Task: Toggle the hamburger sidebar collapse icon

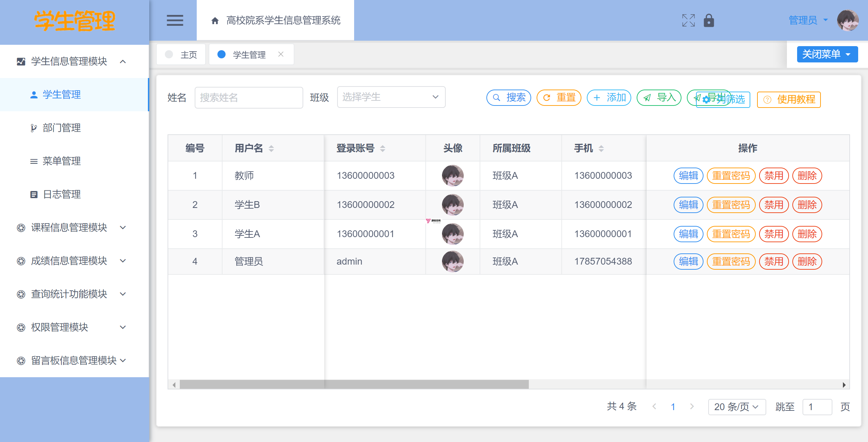Action: click(x=175, y=20)
